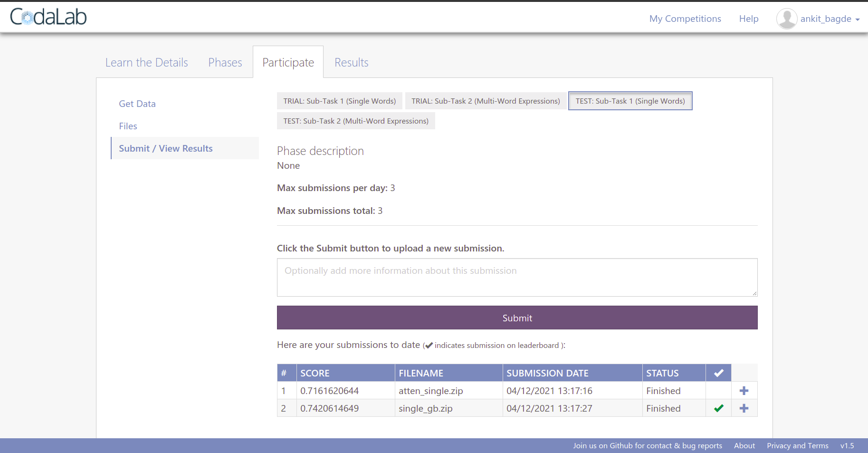
Task: Open the profile avatar image
Action: [786, 18]
